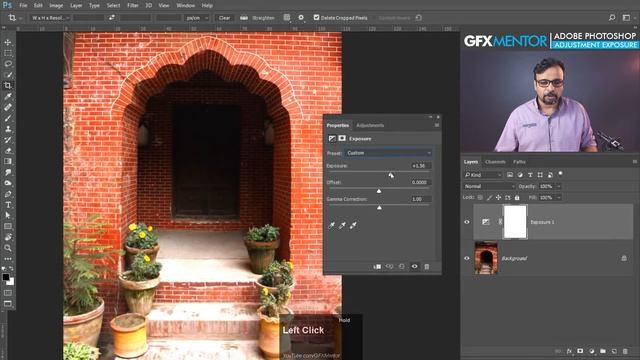Delete adjustment layer from Properties panel
640x360 pixels.
tap(427, 267)
